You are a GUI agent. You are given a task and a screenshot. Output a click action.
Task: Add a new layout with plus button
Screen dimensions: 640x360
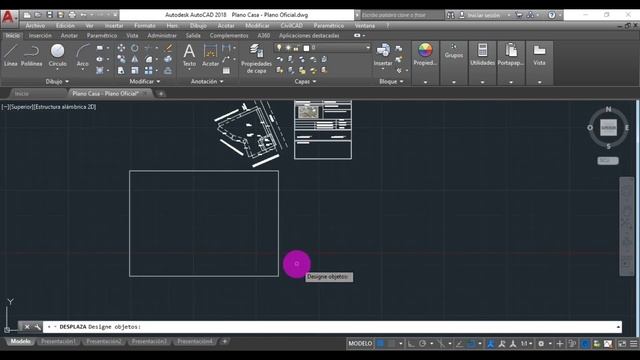tap(224, 342)
